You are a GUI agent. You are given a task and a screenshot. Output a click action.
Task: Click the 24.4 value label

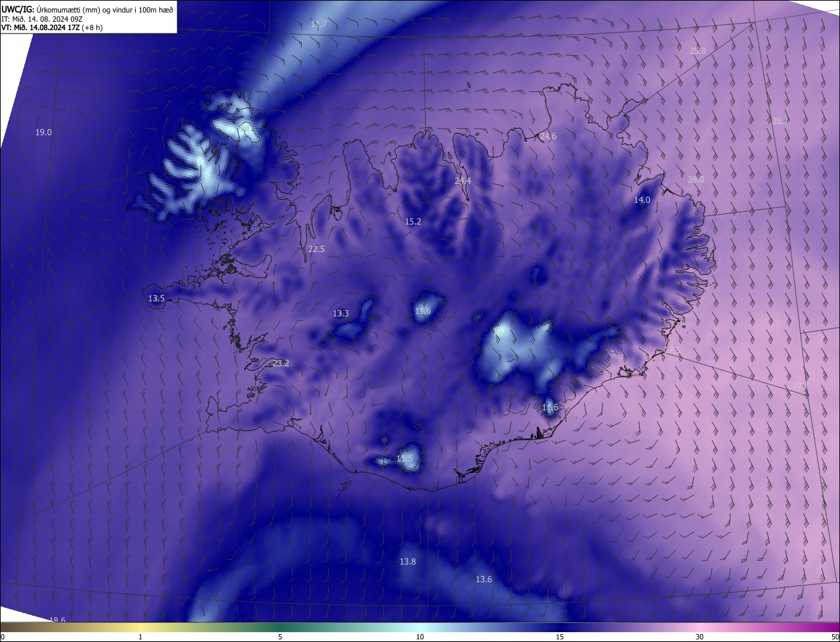click(463, 181)
